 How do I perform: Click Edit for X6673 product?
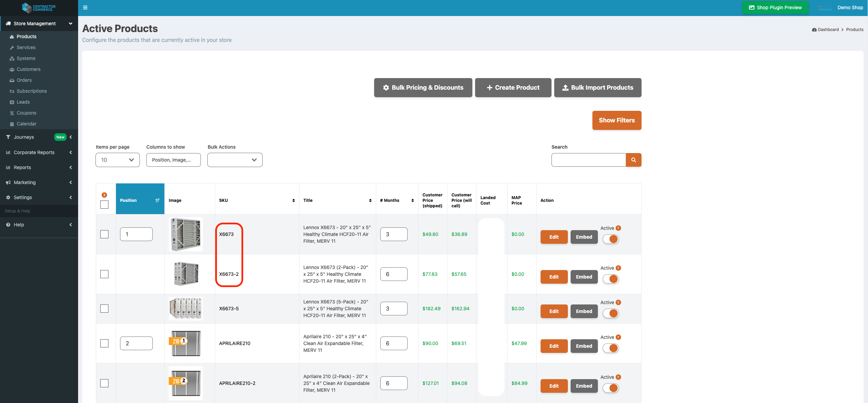(x=554, y=237)
